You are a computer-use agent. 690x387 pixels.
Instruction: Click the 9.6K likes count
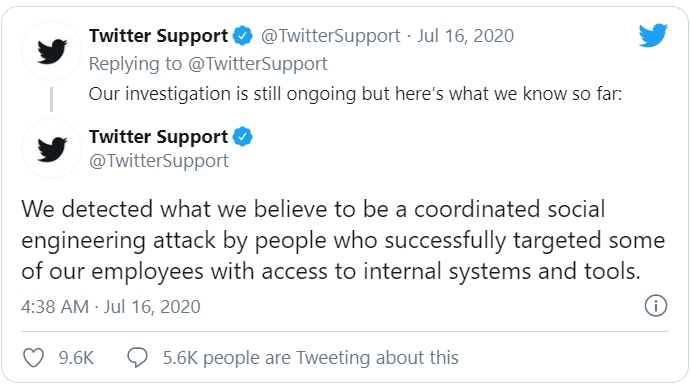pos(76,358)
